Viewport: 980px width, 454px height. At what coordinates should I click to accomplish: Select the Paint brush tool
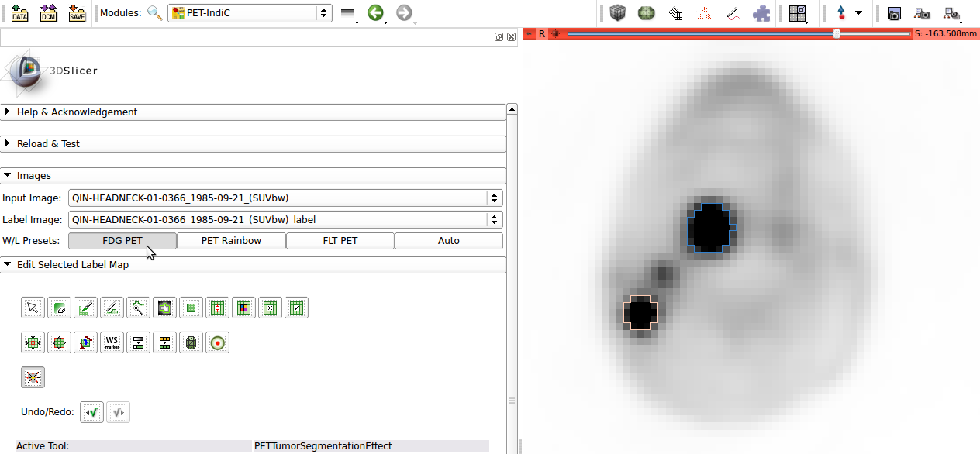click(x=85, y=308)
